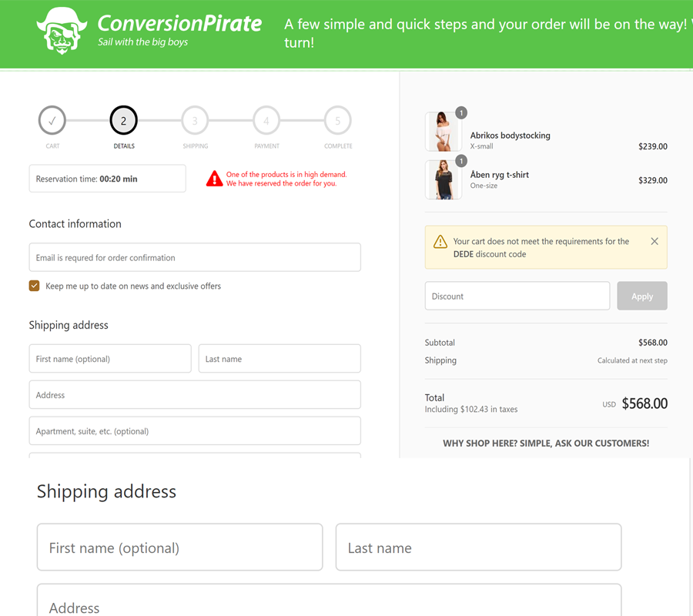Click the enlarged Last name field

point(478,547)
